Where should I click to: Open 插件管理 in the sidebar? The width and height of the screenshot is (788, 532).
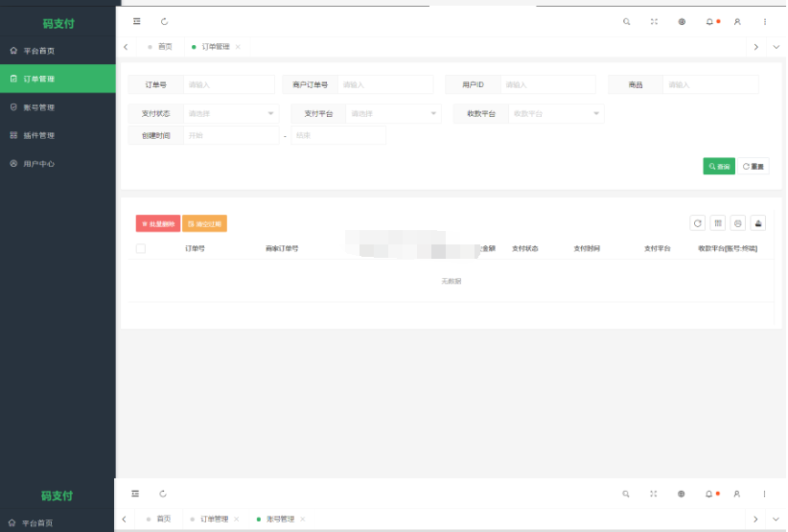coord(58,135)
